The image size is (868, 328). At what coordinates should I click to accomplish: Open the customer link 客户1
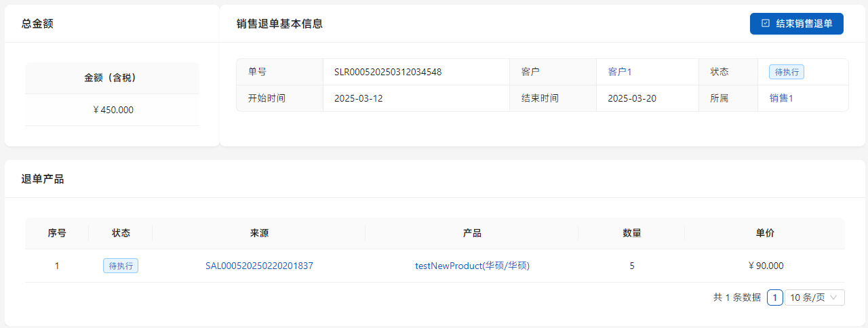pyautogui.click(x=619, y=72)
